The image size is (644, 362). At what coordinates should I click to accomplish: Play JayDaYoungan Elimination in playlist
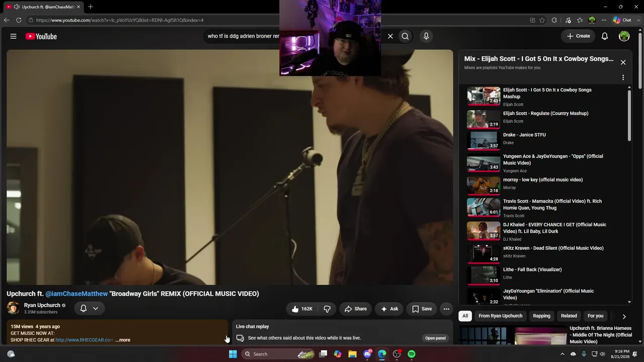[546, 296]
